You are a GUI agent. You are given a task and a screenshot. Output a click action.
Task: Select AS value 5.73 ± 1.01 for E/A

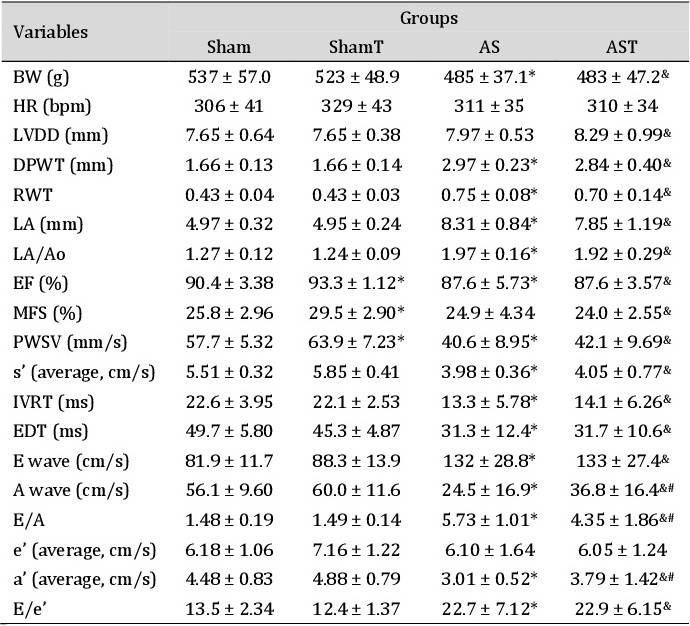[489, 520]
